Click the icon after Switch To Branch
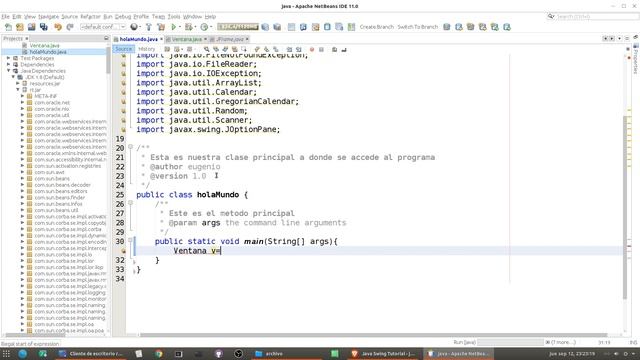The height and width of the screenshot is (360, 640). (x=447, y=27)
